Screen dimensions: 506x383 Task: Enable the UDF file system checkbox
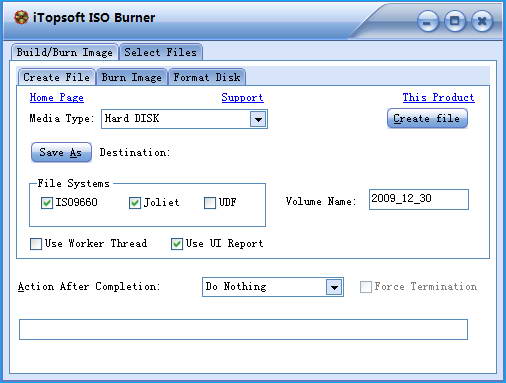pos(210,203)
